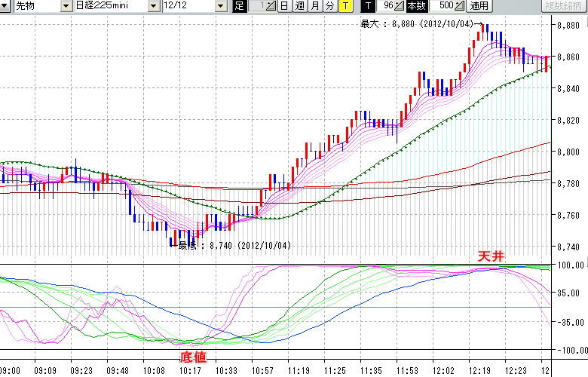Click the T value field showing 96

point(385,6)
